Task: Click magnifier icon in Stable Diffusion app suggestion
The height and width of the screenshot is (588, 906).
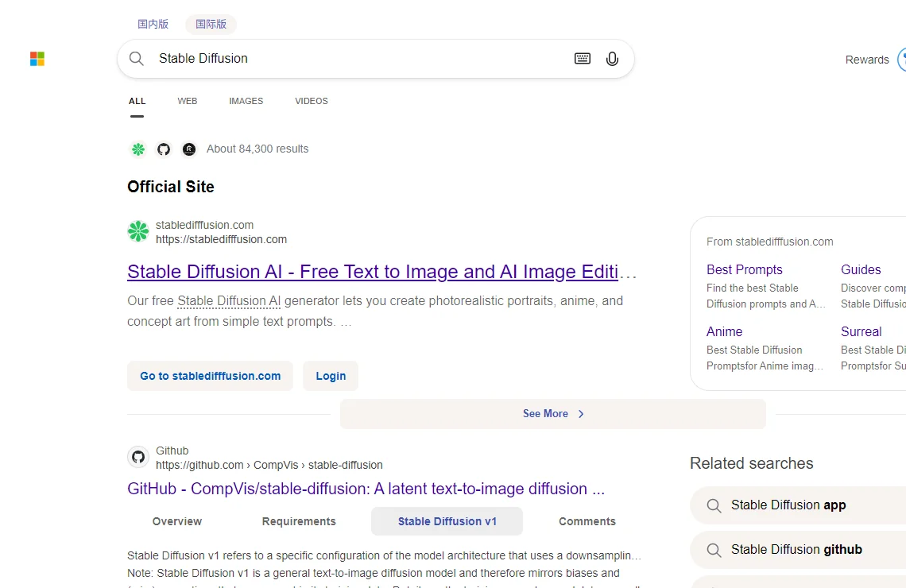Action: (x=714, y=506)
